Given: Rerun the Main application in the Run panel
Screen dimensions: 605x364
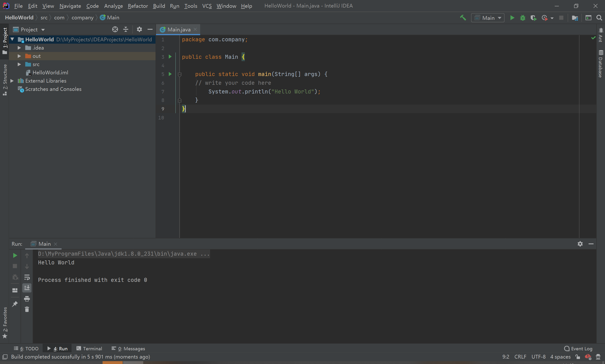Looking at the screenshot, I should click(x=15, y=255).
